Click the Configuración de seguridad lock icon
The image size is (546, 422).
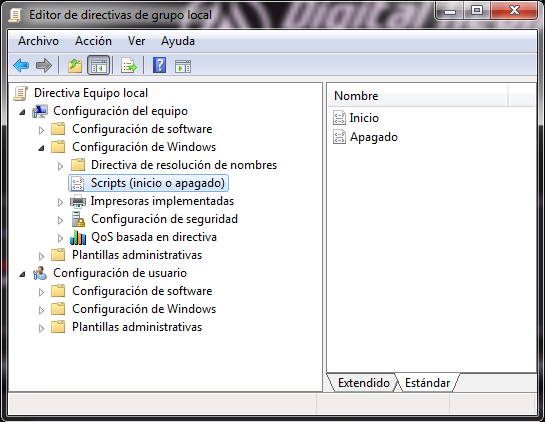pyautogui.click(x=78, y=219)
